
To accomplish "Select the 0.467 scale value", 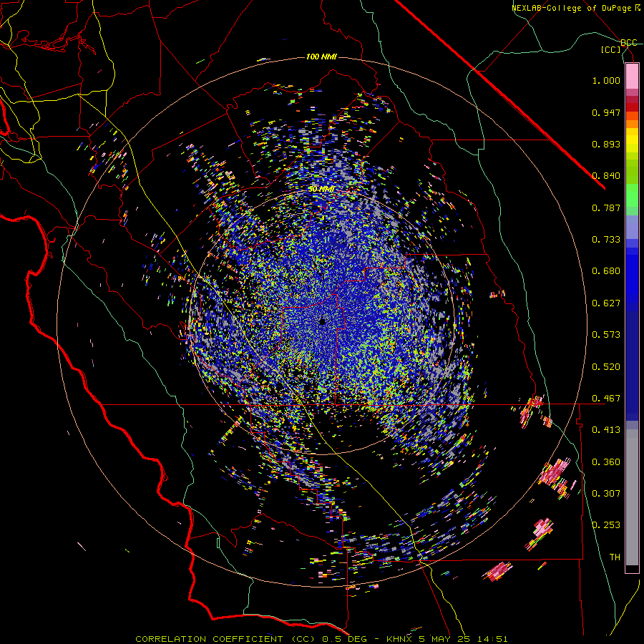I will point(606,399).
